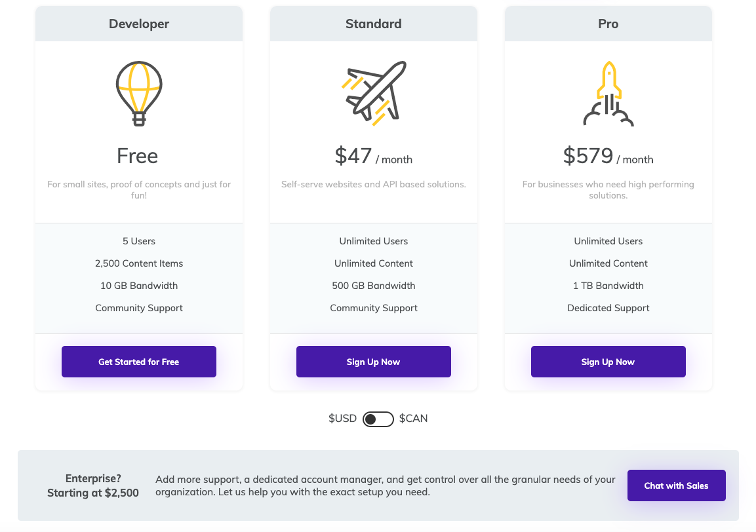756x532 pixels.
Task: Click Dedicated Support in Pro plan
Action: pyautogui.click(x=608, y=308)
